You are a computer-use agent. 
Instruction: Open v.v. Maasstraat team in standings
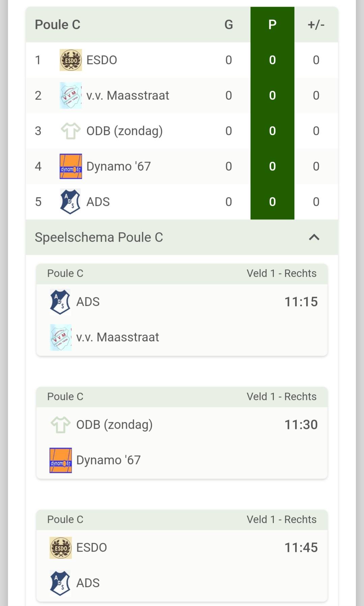coord(128,96)
